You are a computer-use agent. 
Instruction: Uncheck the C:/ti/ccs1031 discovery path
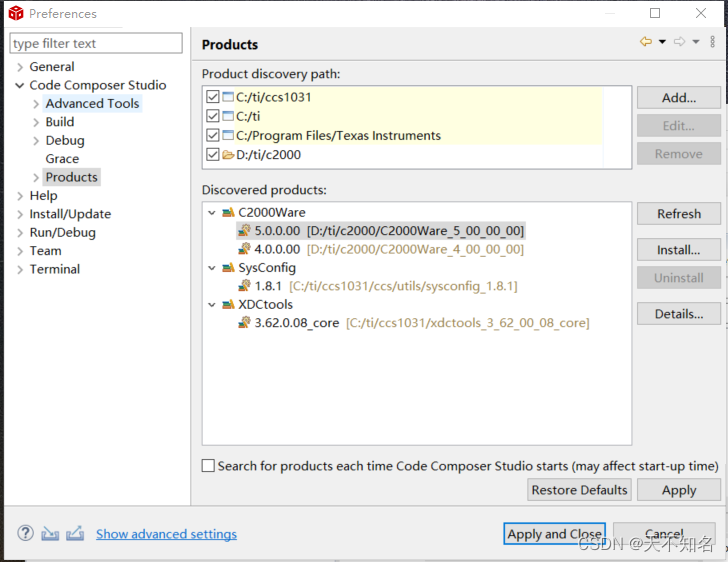[212, 98]
